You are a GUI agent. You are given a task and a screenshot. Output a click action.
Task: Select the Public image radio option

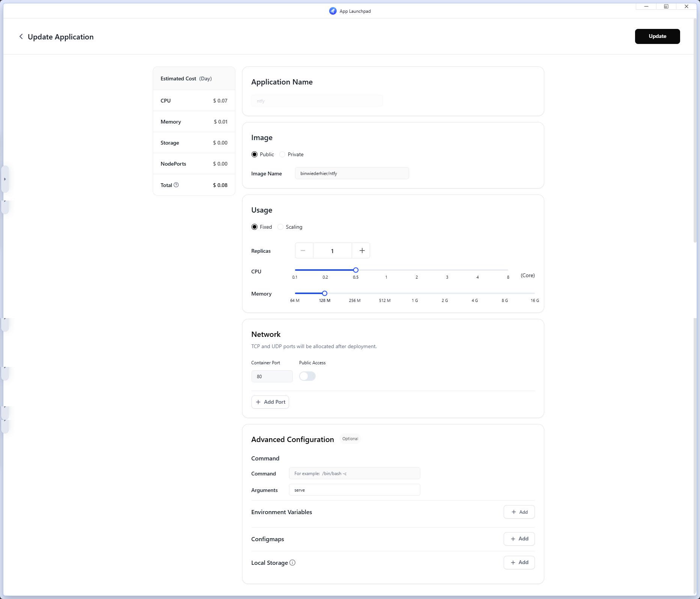[x=254, y=154]
